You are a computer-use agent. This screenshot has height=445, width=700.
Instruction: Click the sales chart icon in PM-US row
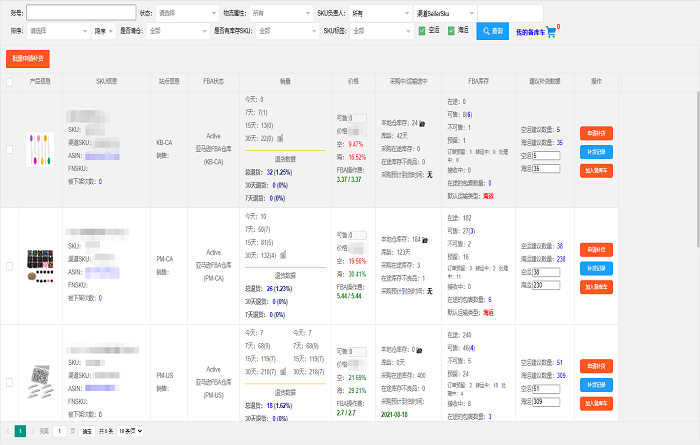pos(283,371)
